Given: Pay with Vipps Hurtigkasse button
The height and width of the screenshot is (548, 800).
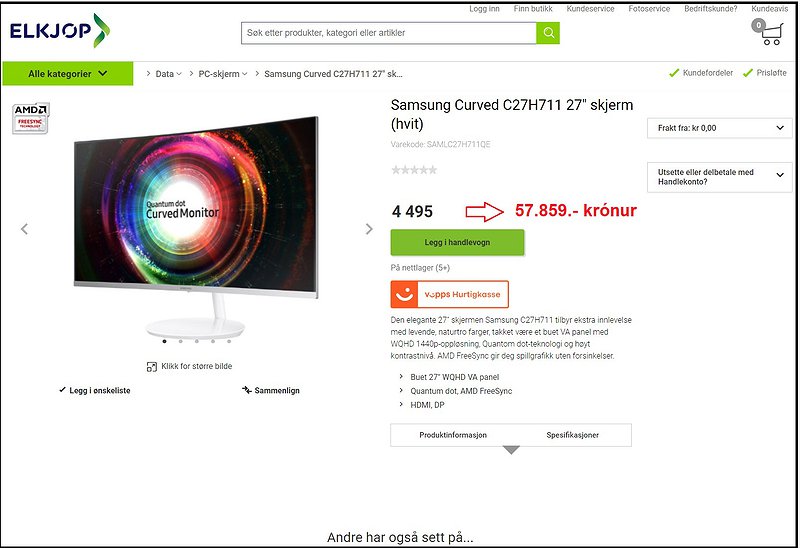Looking at the screenshot, I should click(449, 294).
